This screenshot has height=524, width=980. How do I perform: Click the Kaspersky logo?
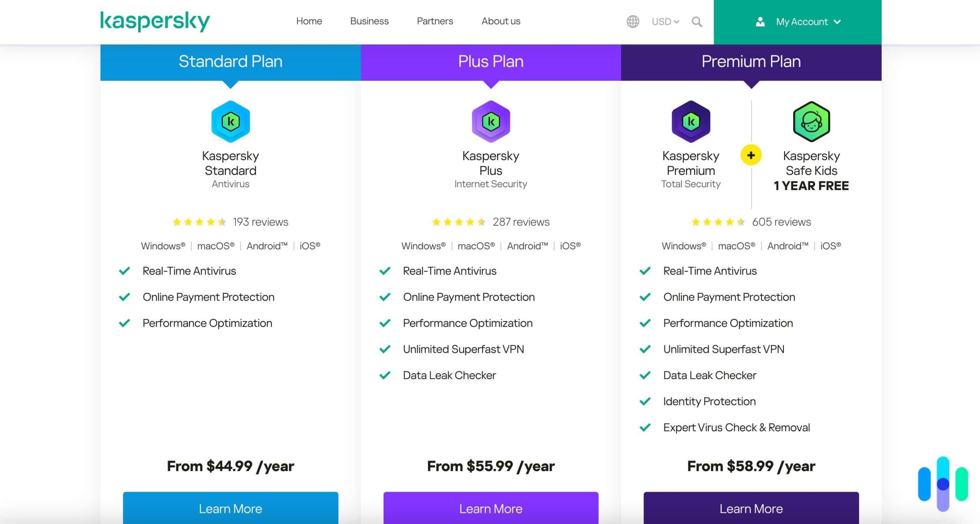pyautogui.click(x=155, y=22)
